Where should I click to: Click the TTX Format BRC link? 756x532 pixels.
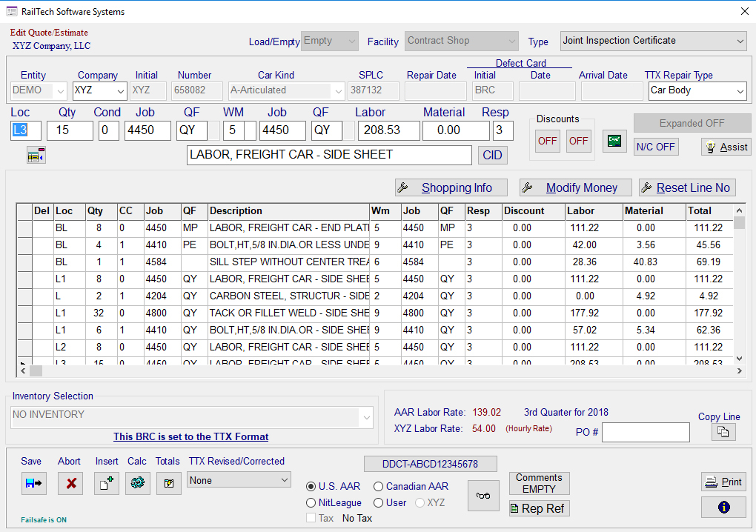[191, 436]
